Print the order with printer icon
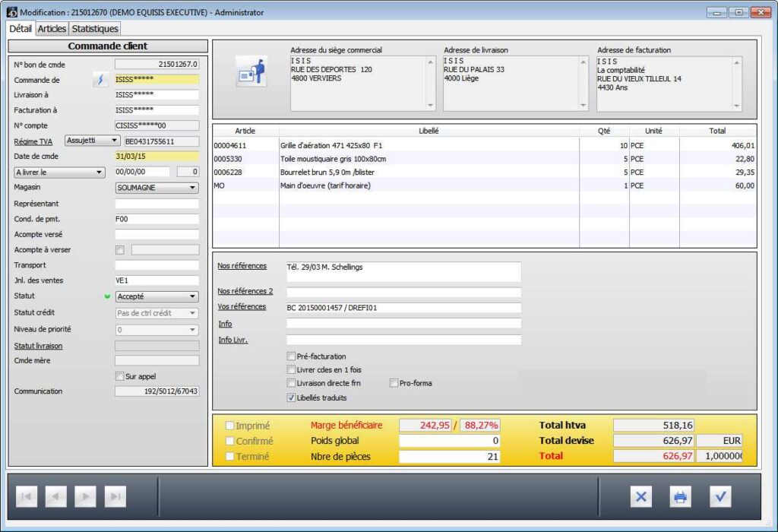This screenshot has height=532, width=778. (680, 496)
